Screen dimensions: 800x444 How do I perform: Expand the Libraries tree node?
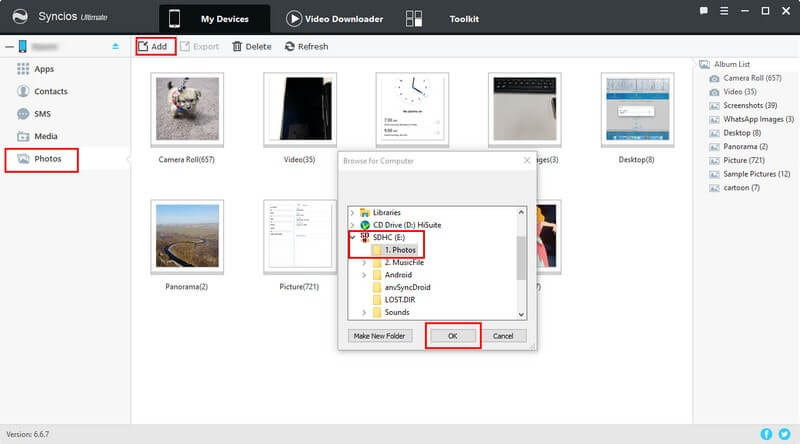(352, 212)
